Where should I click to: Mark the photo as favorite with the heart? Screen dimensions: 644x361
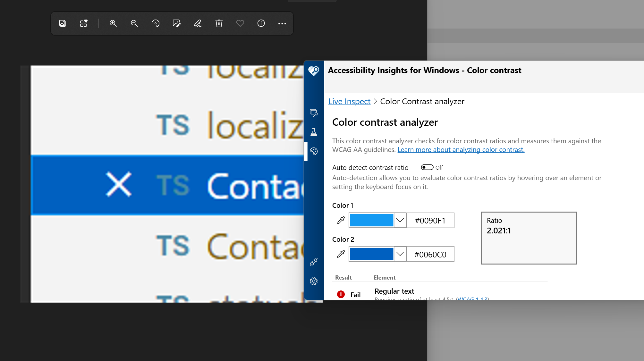(240, 23)
